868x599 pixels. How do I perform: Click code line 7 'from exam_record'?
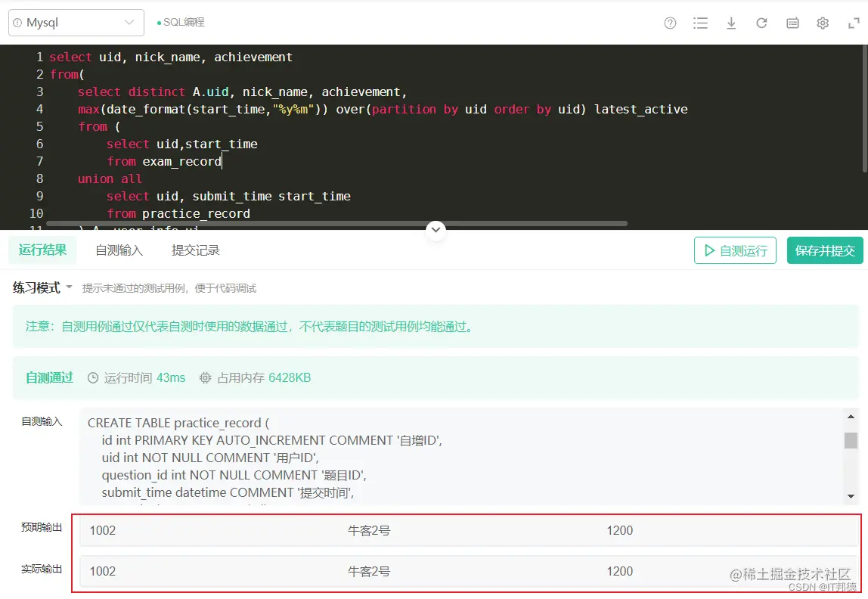(x=164, y=161)
